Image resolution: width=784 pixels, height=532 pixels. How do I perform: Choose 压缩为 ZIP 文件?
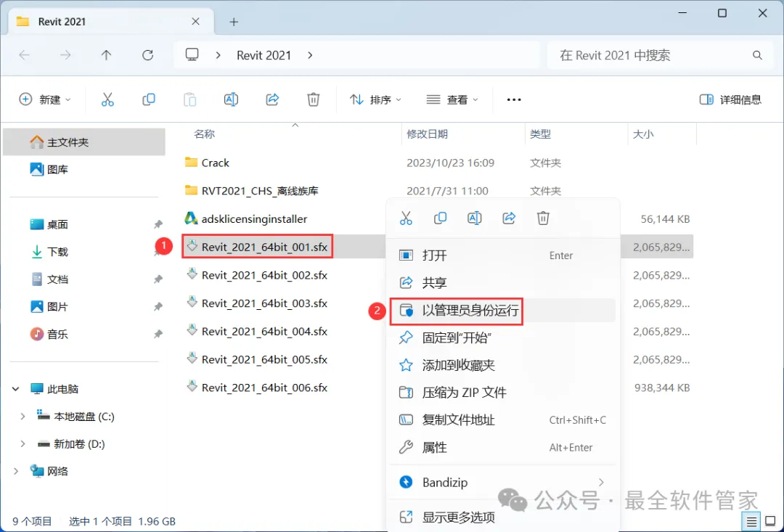tap(502, 393)
